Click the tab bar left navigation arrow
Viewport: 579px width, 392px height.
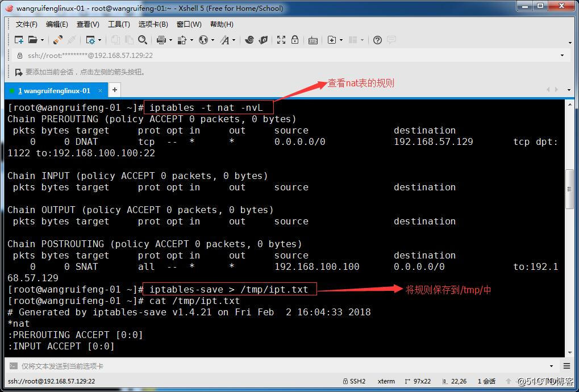click(548, 90)
